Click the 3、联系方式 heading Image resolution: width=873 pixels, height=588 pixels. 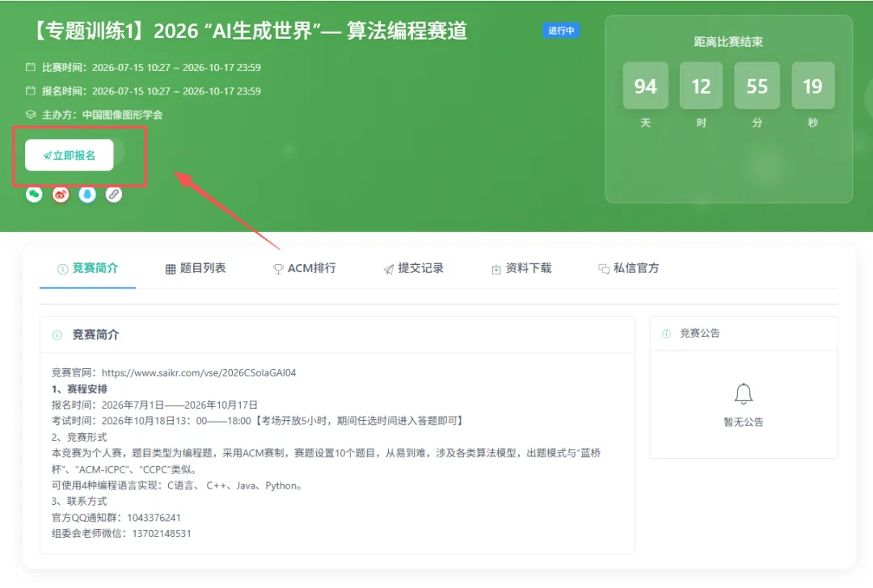pyautogui.click(x=79, y=502)
